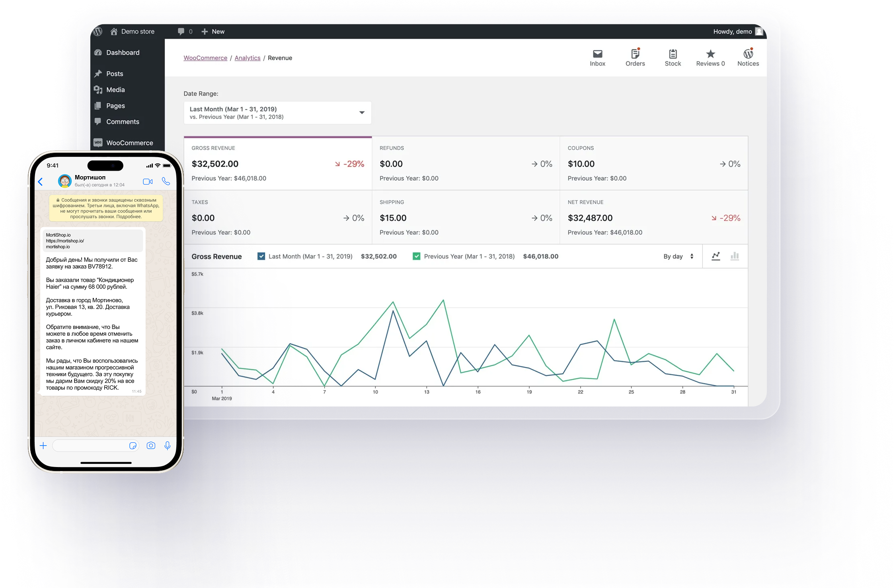This screenshot has height=588, width=895.
Task: Uncheck Last Month (Mar 1 - 31, 2019) checkbox
Action: [261, 256]
